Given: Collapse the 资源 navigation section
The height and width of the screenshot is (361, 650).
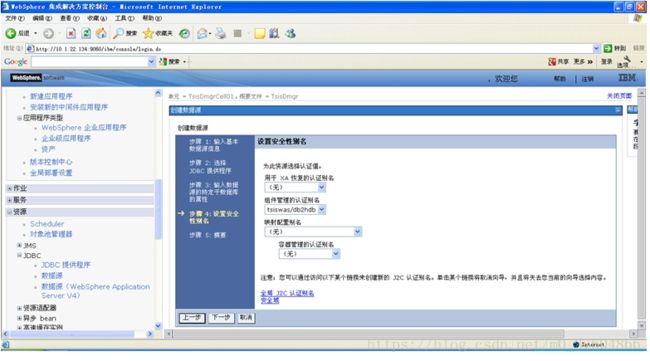Looking at the screenshot, I should click(x=10, y=212).
